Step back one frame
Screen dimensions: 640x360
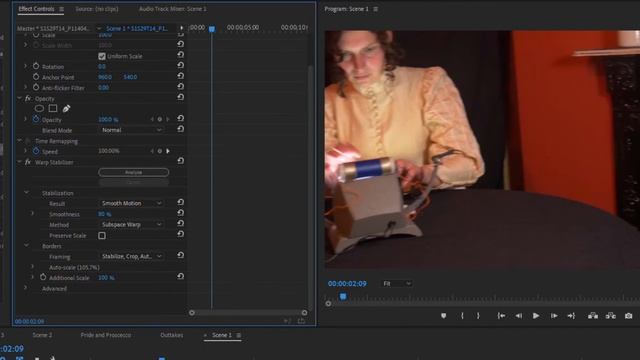pos(519,316)
